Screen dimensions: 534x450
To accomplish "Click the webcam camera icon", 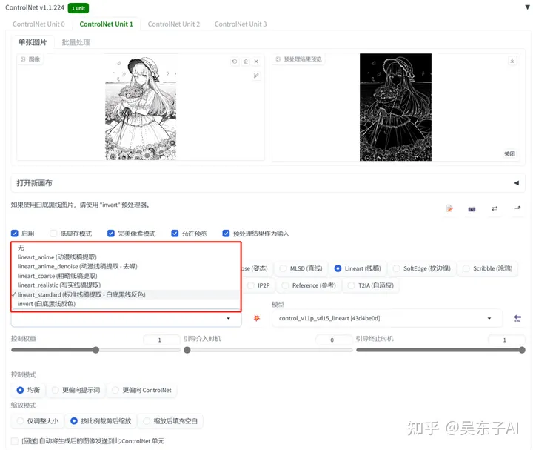I will [x=472, y=209].
